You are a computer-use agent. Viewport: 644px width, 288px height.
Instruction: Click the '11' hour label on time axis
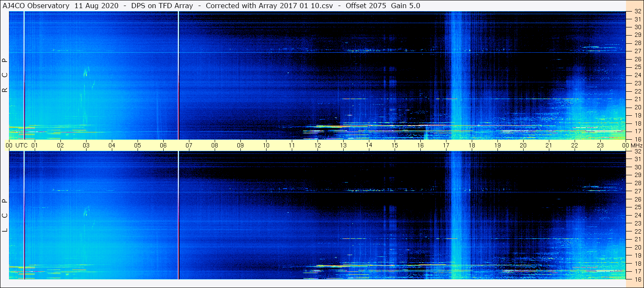tap(292, 145)
